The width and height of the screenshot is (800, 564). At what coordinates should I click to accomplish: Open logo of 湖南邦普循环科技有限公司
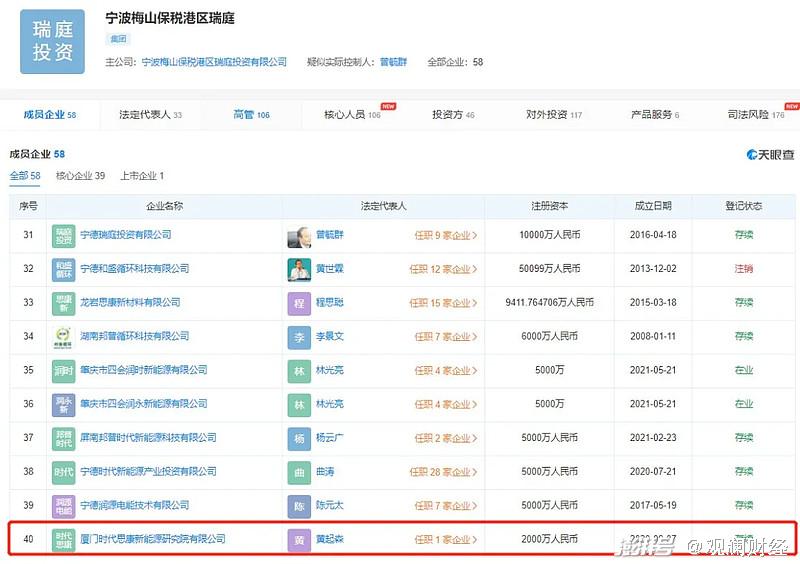point(64,337)
